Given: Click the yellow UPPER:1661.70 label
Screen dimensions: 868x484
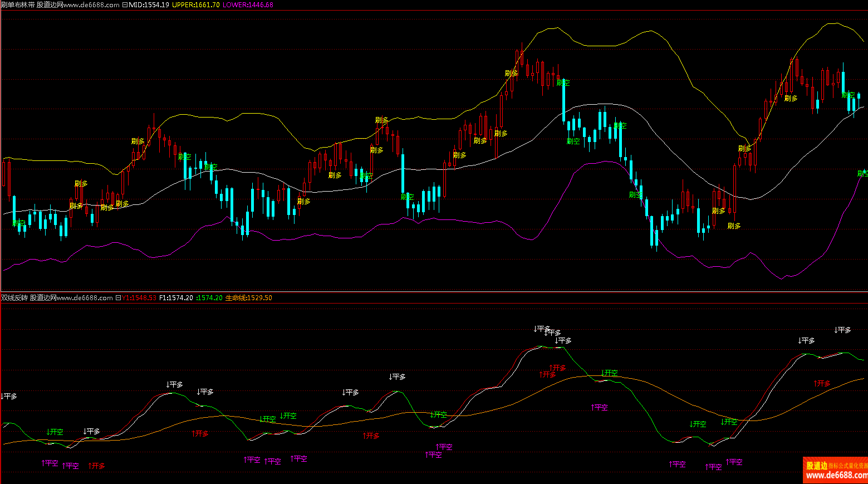Looking at the screenshot, I should (x=195, y=5).
